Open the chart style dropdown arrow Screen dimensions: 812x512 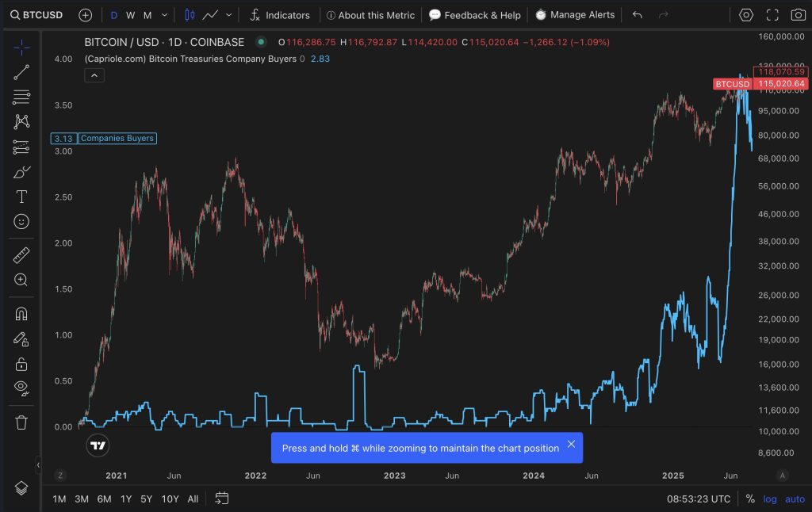(x=229, y=15)
